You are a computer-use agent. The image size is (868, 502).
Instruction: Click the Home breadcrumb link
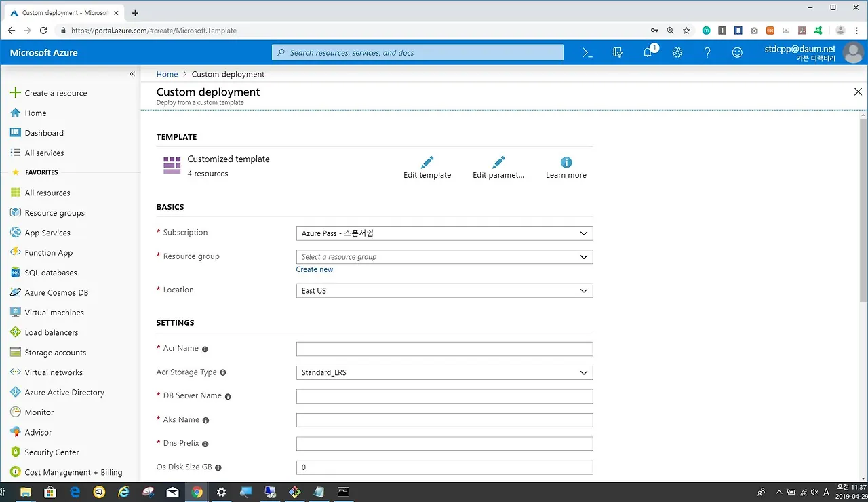(x=167, y=74)
